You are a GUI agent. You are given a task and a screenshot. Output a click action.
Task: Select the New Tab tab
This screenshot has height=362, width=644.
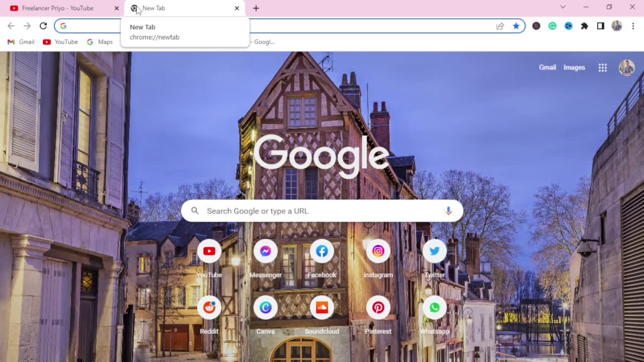pyautogui.click(x=184, y=8)
